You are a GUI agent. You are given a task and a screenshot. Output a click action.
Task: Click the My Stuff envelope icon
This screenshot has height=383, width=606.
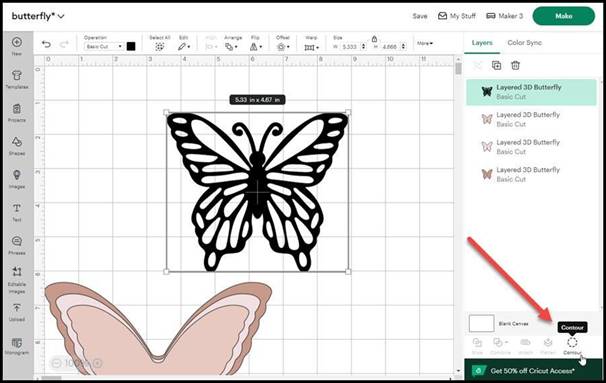442,16
